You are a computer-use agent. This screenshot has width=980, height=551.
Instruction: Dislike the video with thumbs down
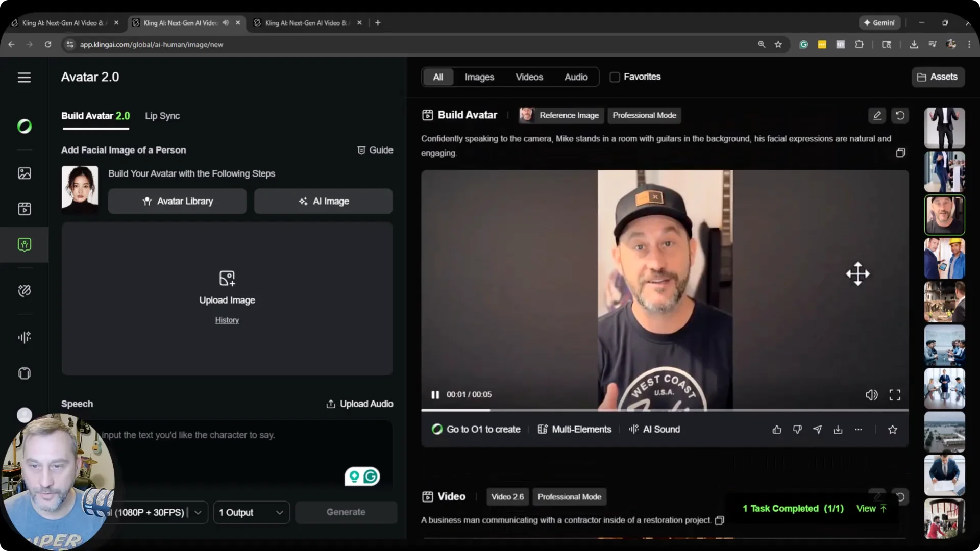[797, 430]
